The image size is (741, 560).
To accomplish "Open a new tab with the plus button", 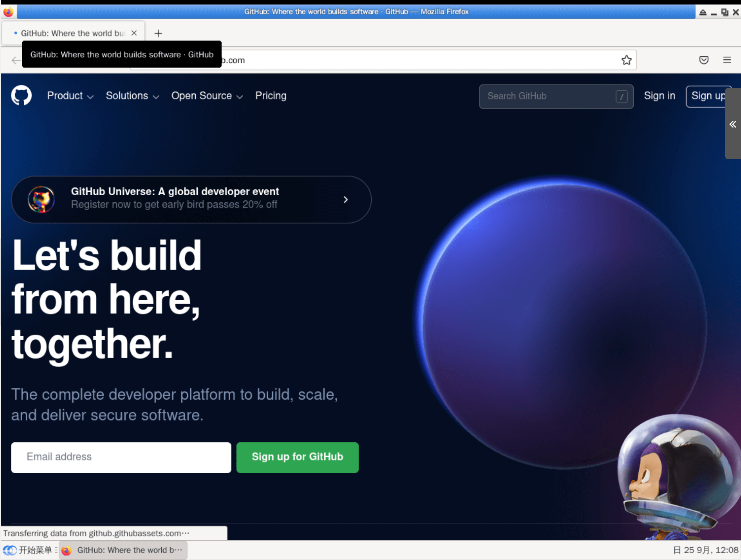I will (x=158, y=33).
